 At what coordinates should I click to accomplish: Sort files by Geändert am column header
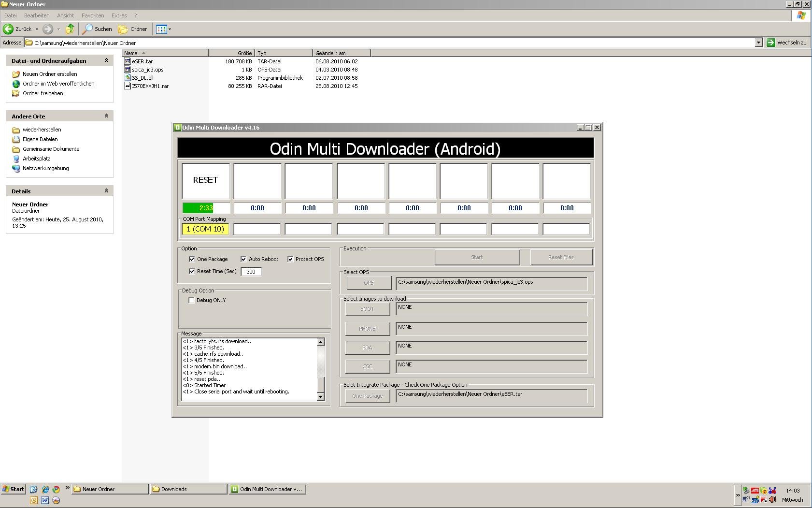pyautogui.click(x=342, y=53)
